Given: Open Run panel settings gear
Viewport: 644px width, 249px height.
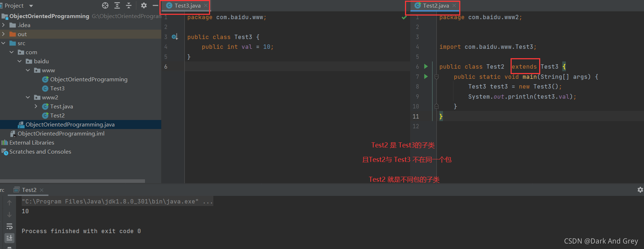Looking at the screenshot, I should 640,190.
